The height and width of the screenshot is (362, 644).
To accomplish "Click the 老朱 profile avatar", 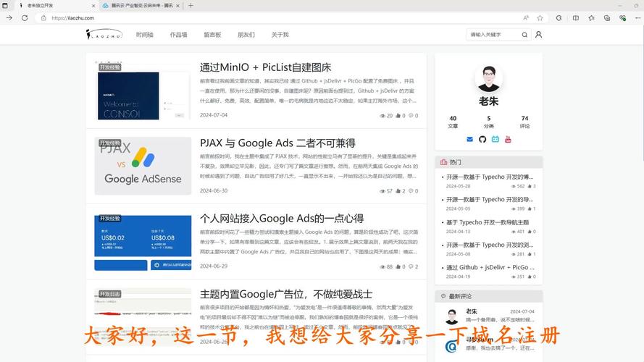I will pyautogui.click(x=488, y=78).
